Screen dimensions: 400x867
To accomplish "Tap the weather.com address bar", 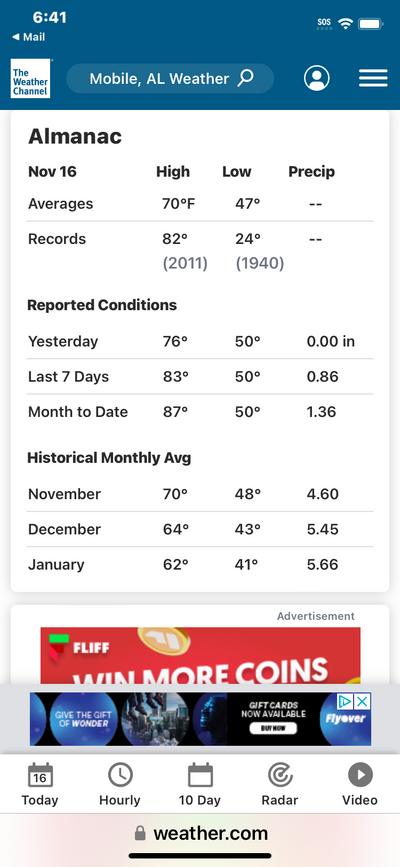I will point(200,833).
